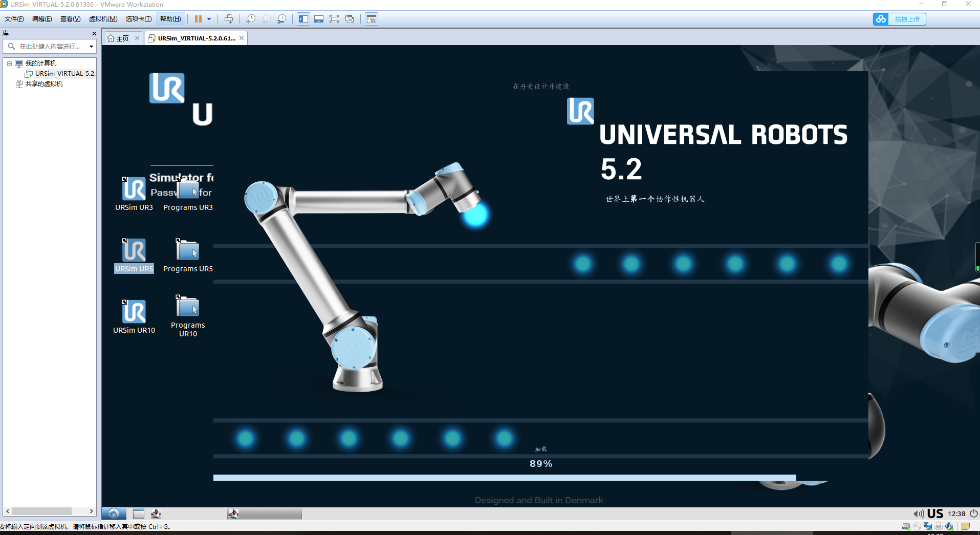
Task: Expand the power options dropdown arrow
Action: click(x=209, y=19)
